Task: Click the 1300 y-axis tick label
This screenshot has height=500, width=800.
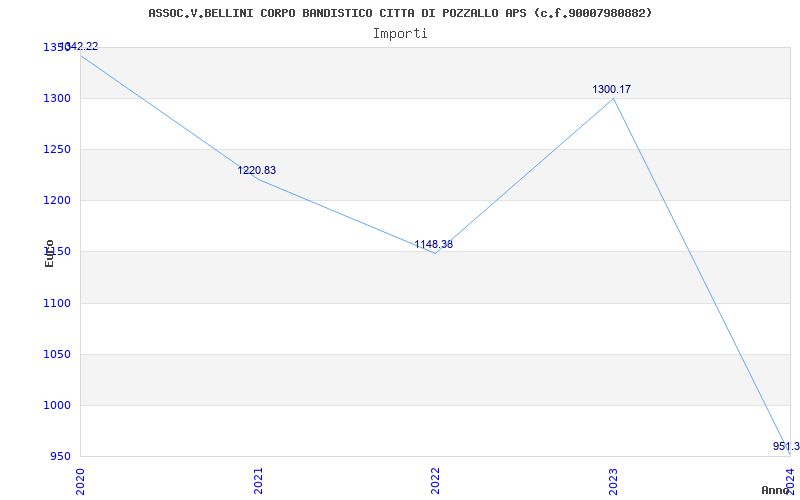Action: (x=57, y=98)
